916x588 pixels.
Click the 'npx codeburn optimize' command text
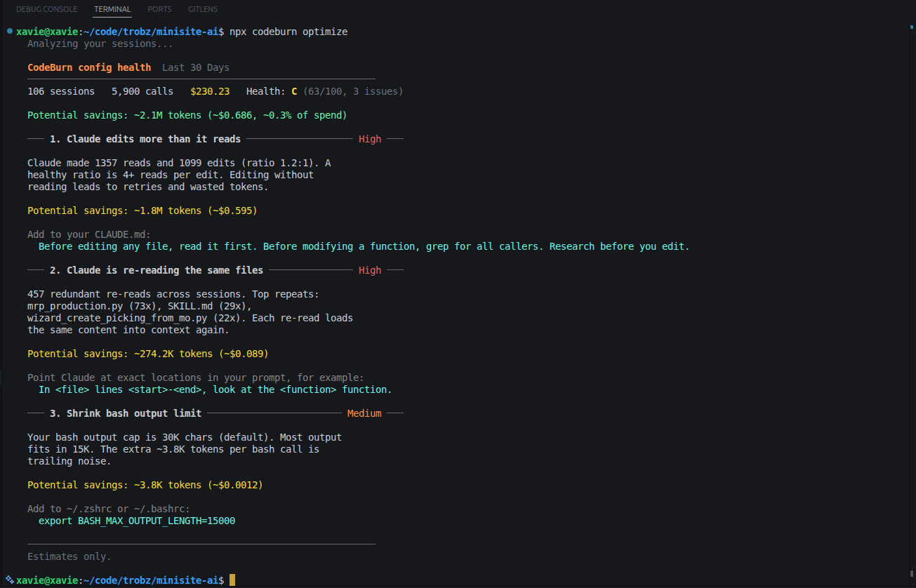pos(288,32)
